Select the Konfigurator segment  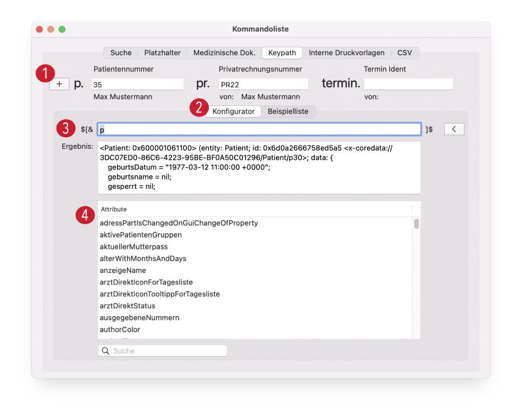[x=234, y=111]
